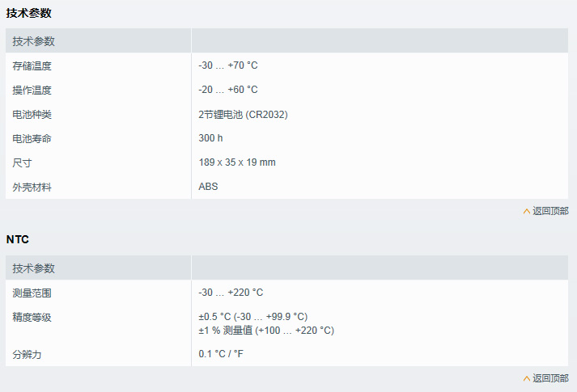Select the 电池寿命 row label
Image resolution: width=577 pixels, height=392 pixels.
pos(32,138)
